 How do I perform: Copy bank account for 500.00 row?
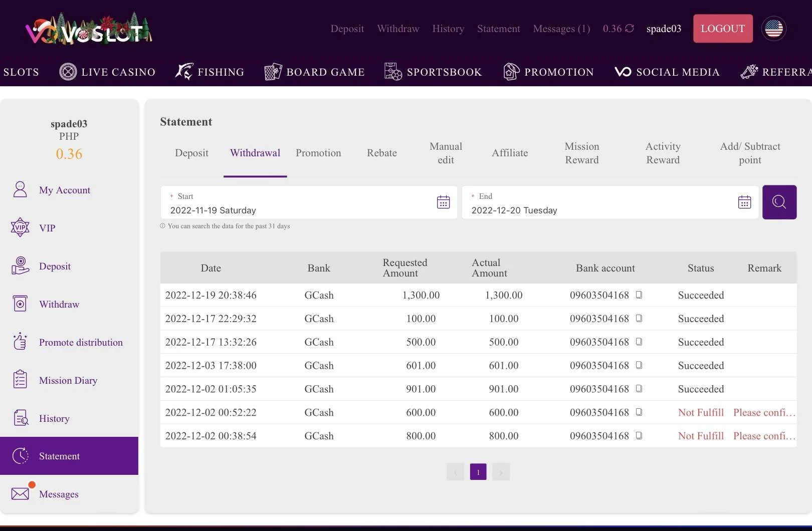pos(639,342)
